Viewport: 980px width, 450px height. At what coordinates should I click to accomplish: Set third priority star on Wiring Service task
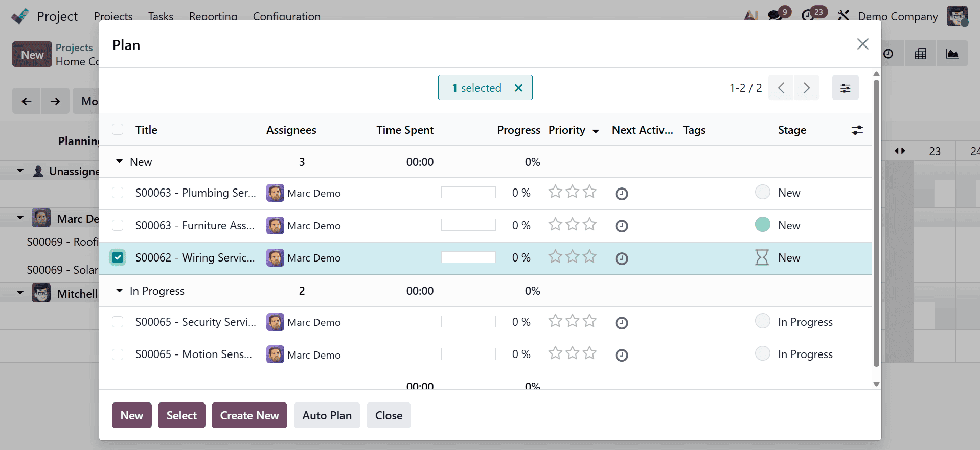click(x=589, y=256)
